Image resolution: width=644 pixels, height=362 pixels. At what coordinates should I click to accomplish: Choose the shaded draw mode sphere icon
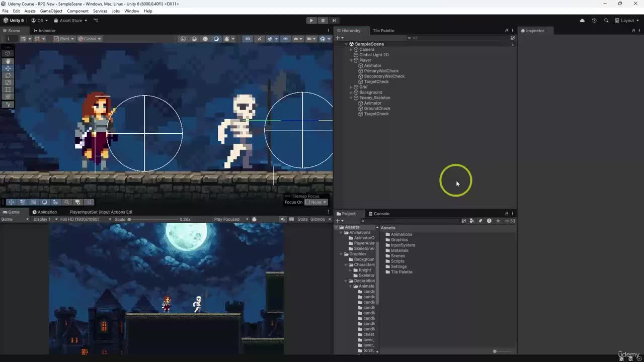(205, 39)
